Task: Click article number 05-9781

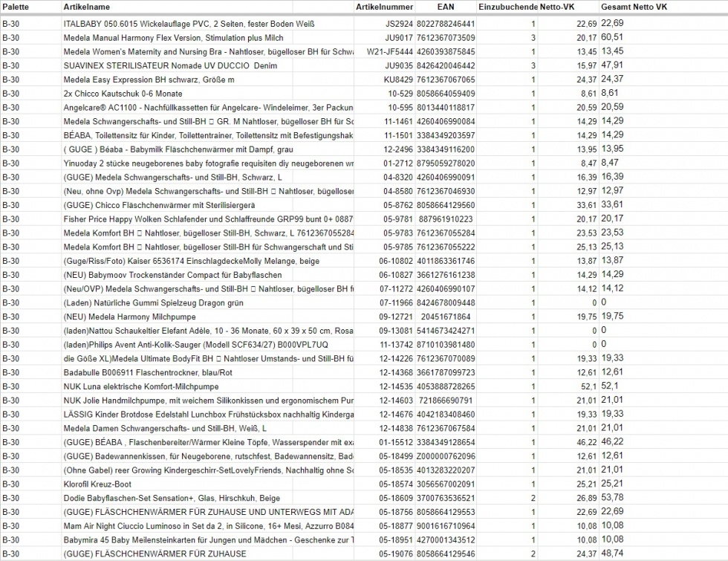Action: 398,218
